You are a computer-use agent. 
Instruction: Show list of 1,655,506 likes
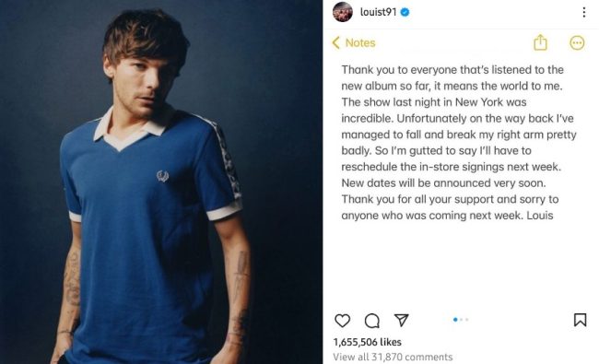click(367, 342)
